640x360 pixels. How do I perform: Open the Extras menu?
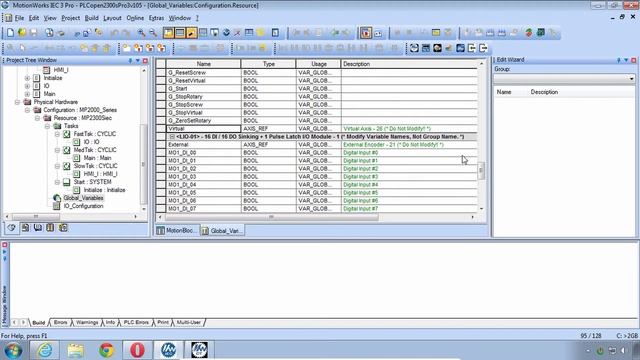[156, 18]
